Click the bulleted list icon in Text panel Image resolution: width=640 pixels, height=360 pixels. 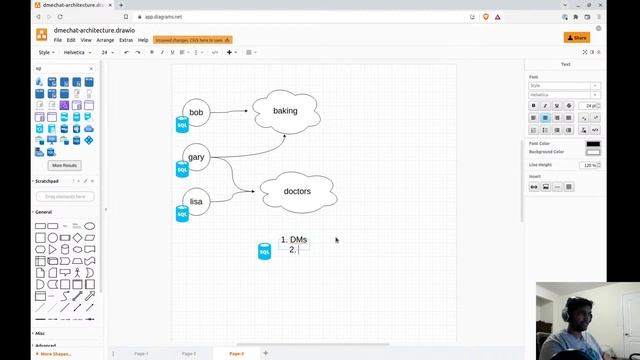(545, 130)
